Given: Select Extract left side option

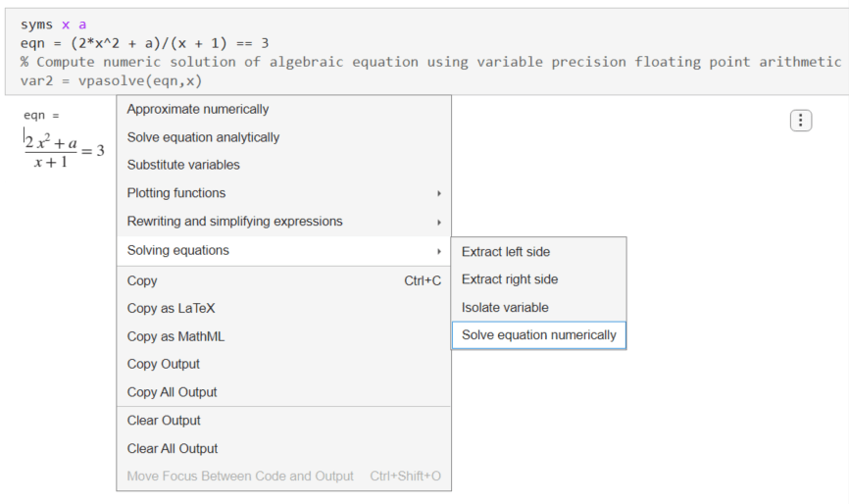Looking at the screenshot, I should coord(506,252).
